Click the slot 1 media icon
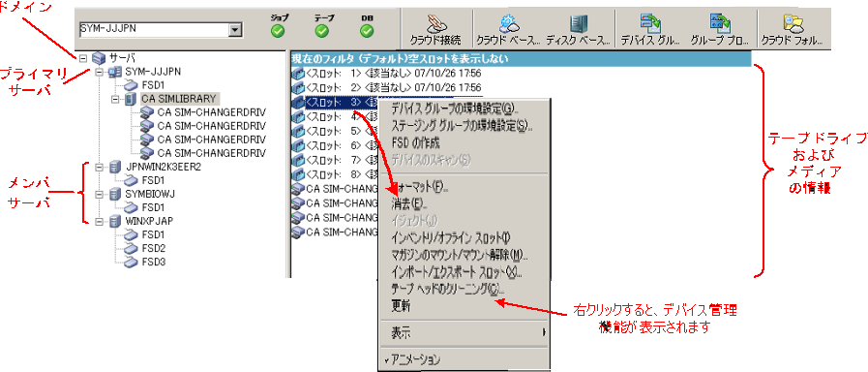Image resolution: width=868 pixels, height=372 pixels. [298, 74]
